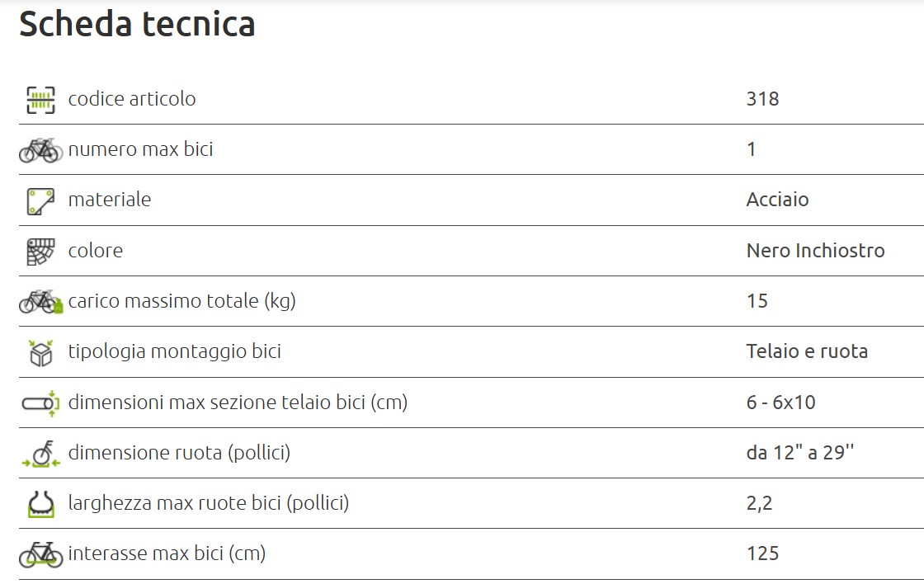Click the wheel dimension icon

click(x=40, y=454)
